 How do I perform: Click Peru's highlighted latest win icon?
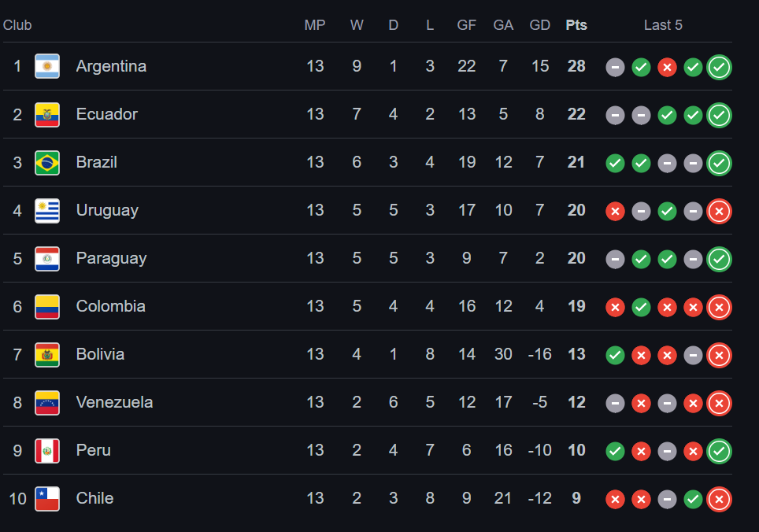pos(719,451)
